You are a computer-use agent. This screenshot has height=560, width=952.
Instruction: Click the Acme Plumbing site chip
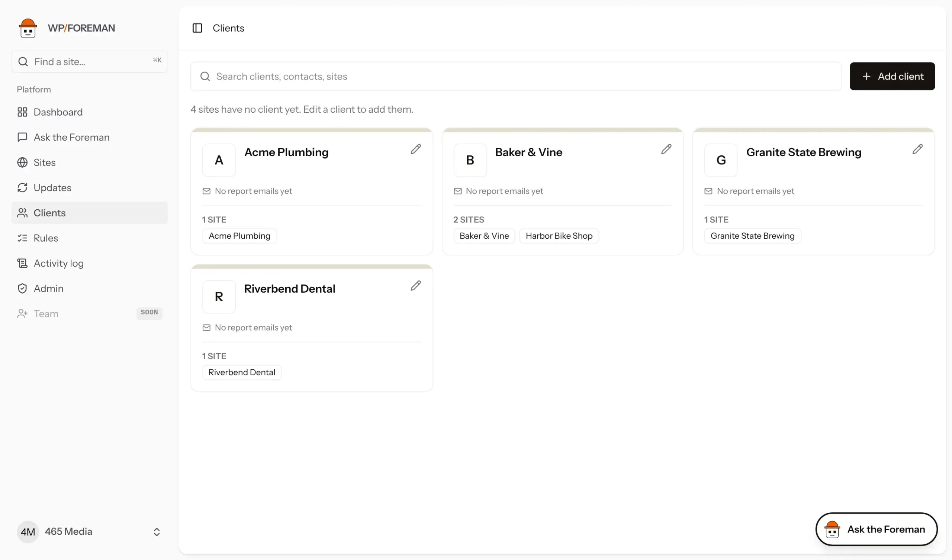(239, 236)
